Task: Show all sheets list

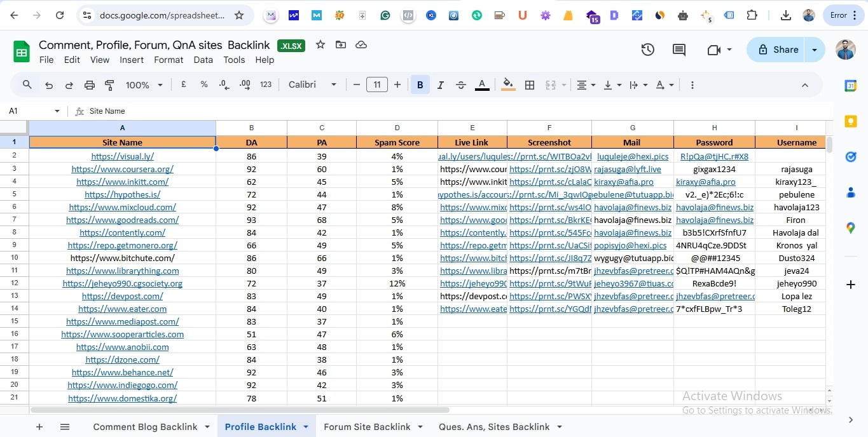Action: [65, 427]
